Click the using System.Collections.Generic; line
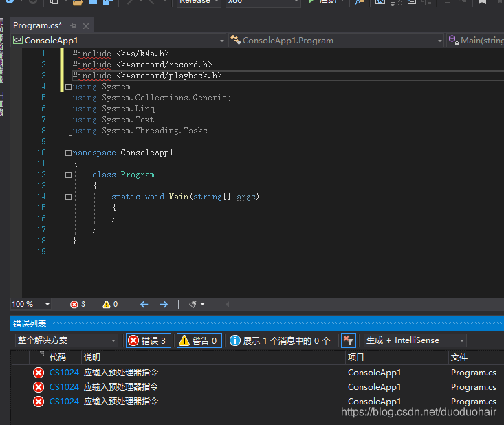The image size is (504, 425). 151,98
